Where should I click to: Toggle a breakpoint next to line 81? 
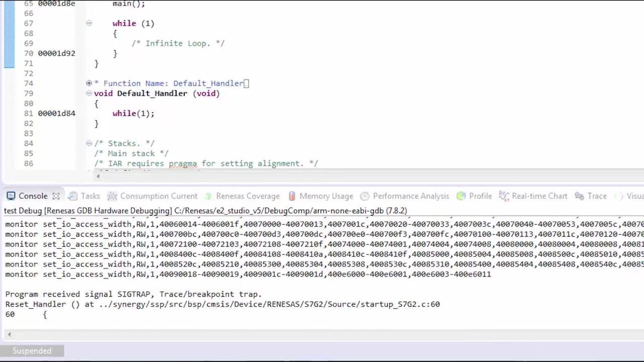pos(10,113)
